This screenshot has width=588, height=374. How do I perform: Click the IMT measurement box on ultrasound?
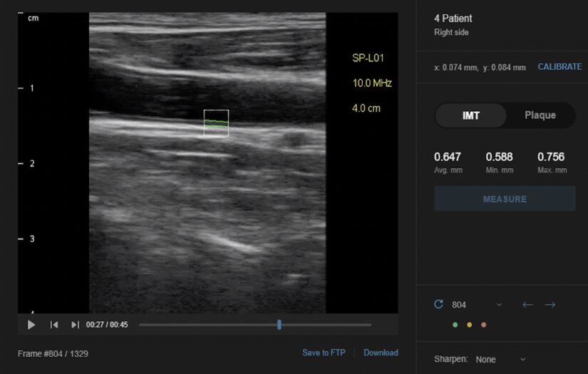(x=216, y=123)
